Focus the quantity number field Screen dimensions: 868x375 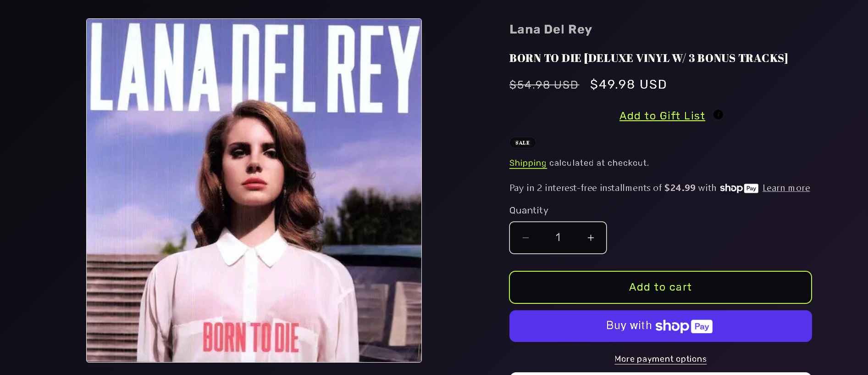558,238
